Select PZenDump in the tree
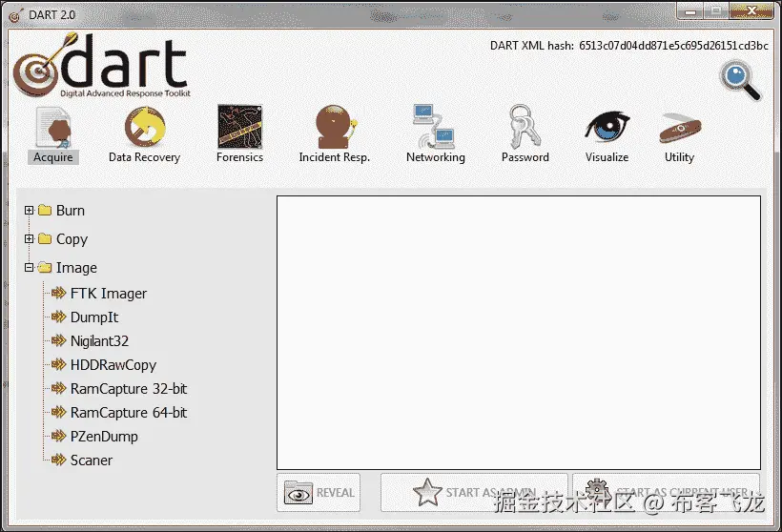 pyautogui.click(x=104, y=437)
